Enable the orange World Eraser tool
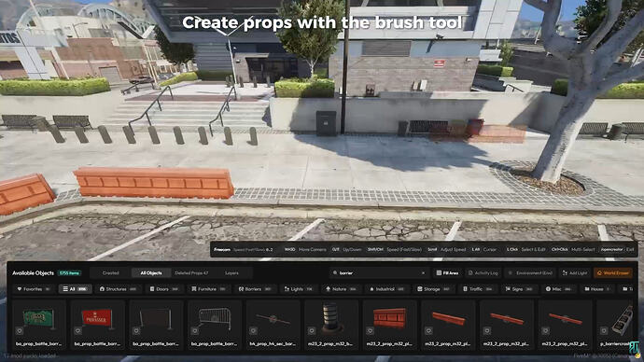Image resolution: width=644 pixels, height=362 pixels. pos(613,273)
